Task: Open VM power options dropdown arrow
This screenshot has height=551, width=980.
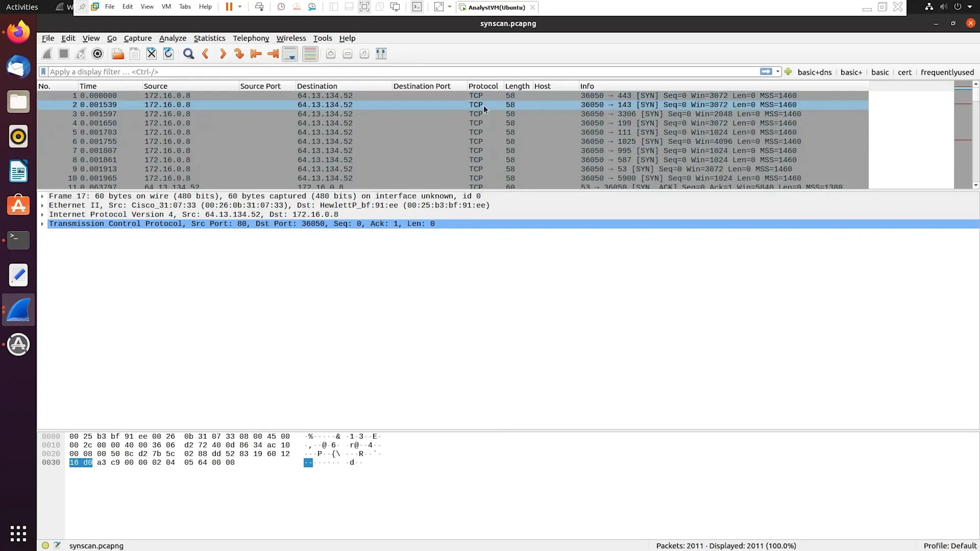Action: (x=240, y=7)
